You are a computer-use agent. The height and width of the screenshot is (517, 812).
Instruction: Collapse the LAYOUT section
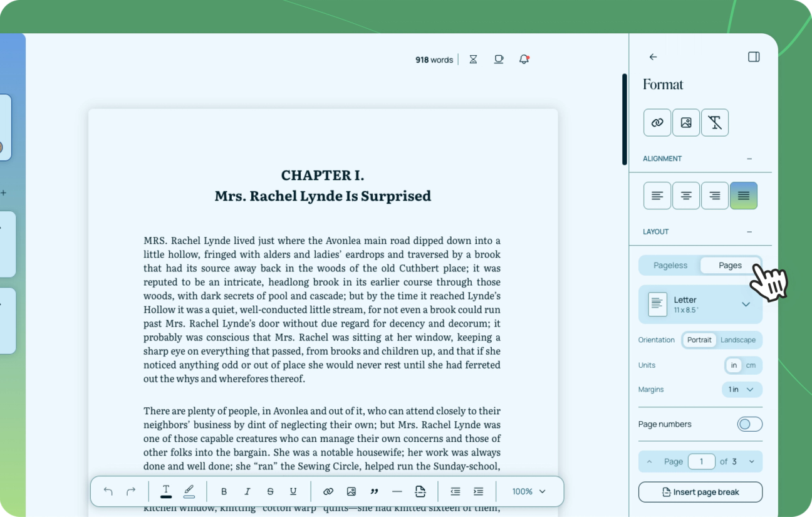click(x=749, y=232)
